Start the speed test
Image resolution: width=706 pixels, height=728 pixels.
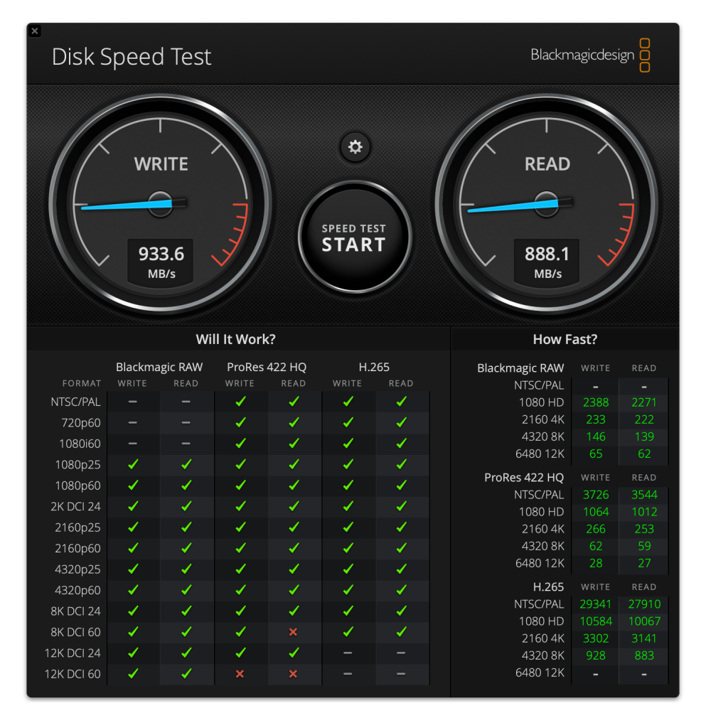tap(354, 237)
